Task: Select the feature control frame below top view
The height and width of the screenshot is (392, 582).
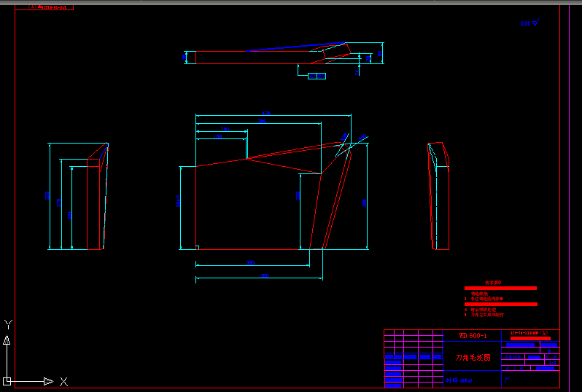Action: (x=317, y=76)
